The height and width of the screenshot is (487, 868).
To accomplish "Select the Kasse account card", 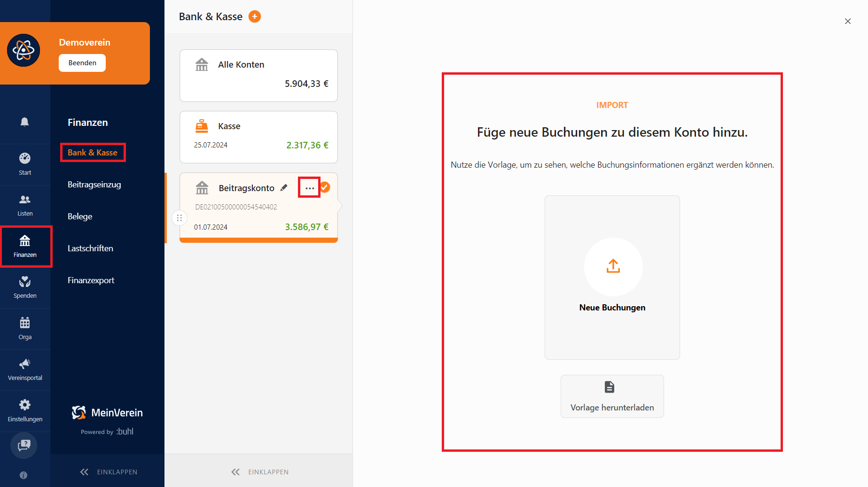I will [x=258, y=137].
